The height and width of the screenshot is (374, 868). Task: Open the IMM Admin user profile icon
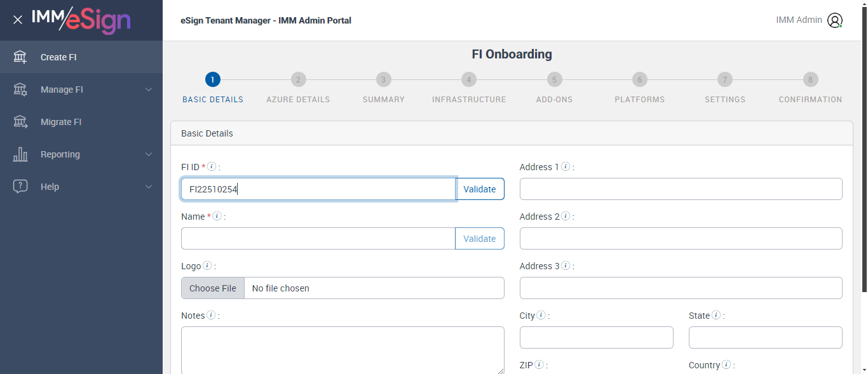tap(834, 20)
